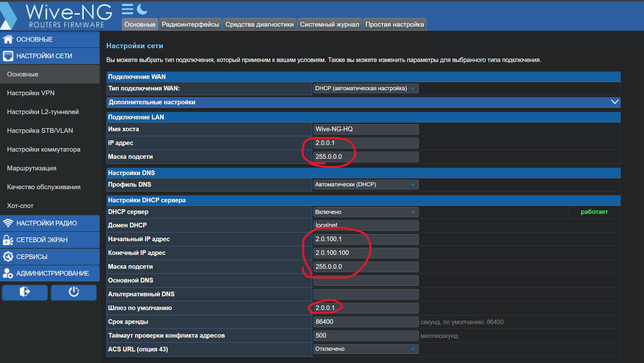Click the Таймаут проверки конфликта адресов field

point(366,335)
